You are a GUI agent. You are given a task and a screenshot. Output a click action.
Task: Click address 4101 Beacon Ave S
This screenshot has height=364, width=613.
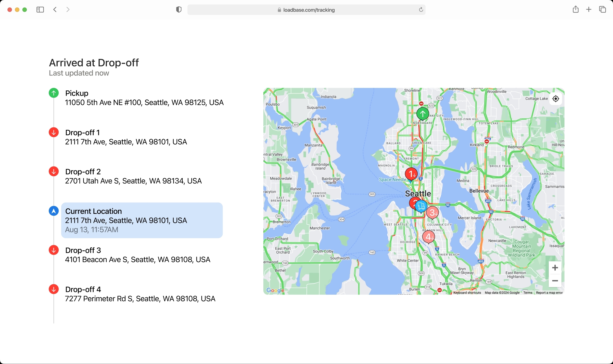click(x=138, y=259)
